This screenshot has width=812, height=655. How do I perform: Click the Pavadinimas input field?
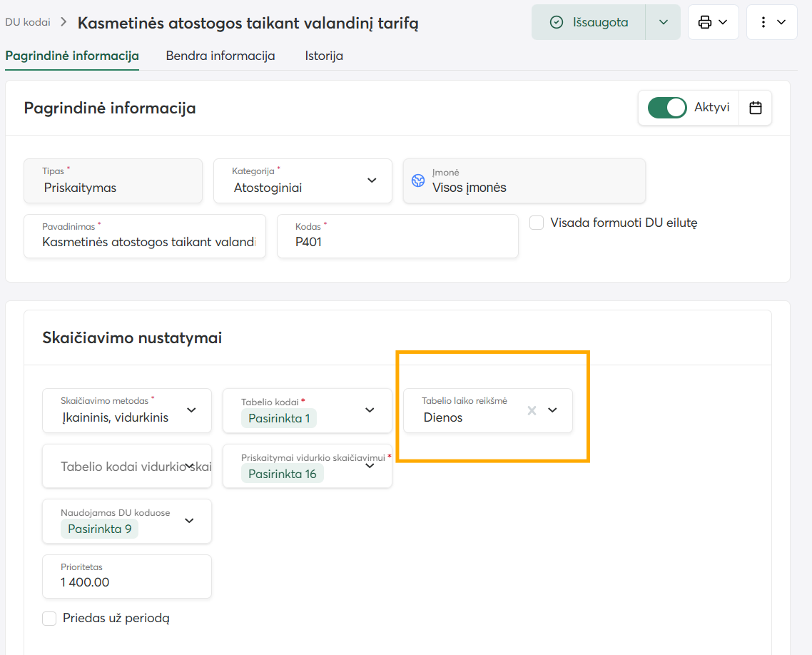tap(145, 236)
